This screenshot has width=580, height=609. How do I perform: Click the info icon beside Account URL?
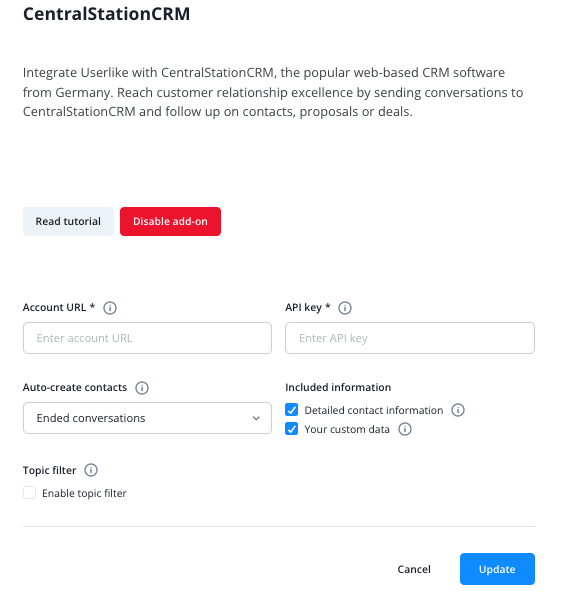pos(110,308)
